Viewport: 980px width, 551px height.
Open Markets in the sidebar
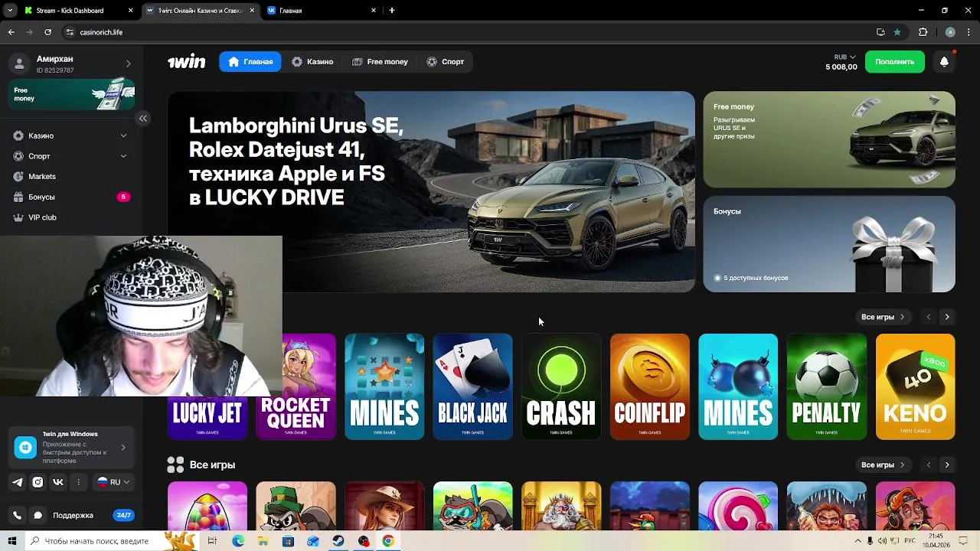42,177
